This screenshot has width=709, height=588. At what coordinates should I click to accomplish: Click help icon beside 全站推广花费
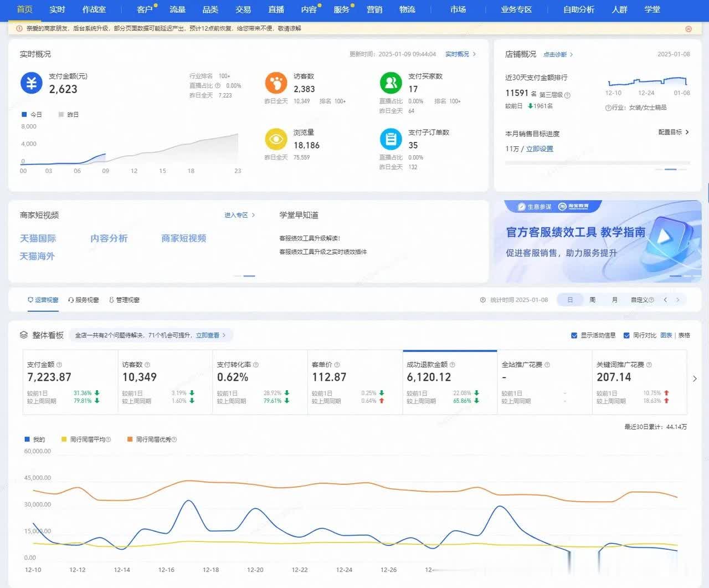pyautogui.click(x=547, y=365)
